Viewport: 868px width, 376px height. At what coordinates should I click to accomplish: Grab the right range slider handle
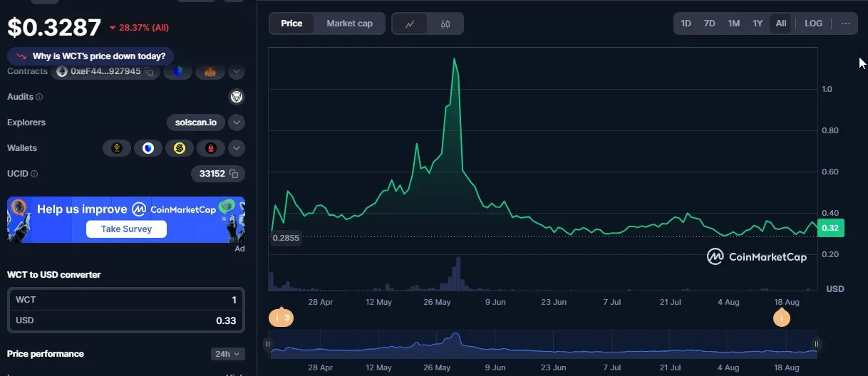coord(817,344)
